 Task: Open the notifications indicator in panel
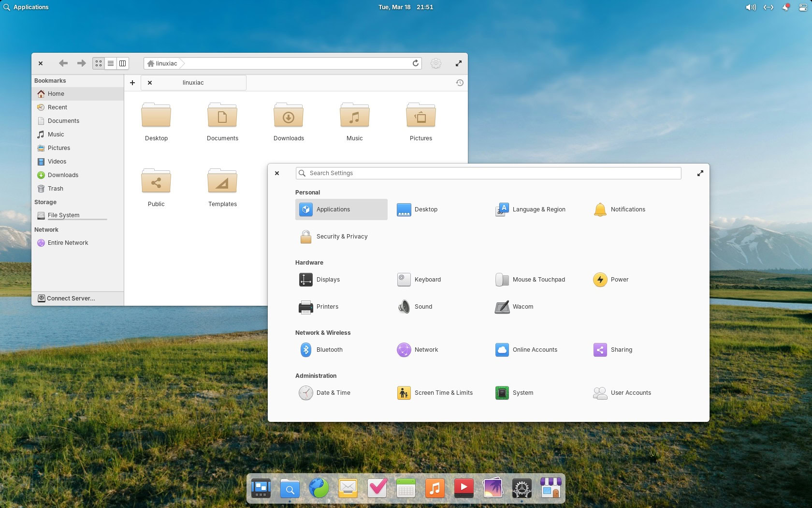786,7
